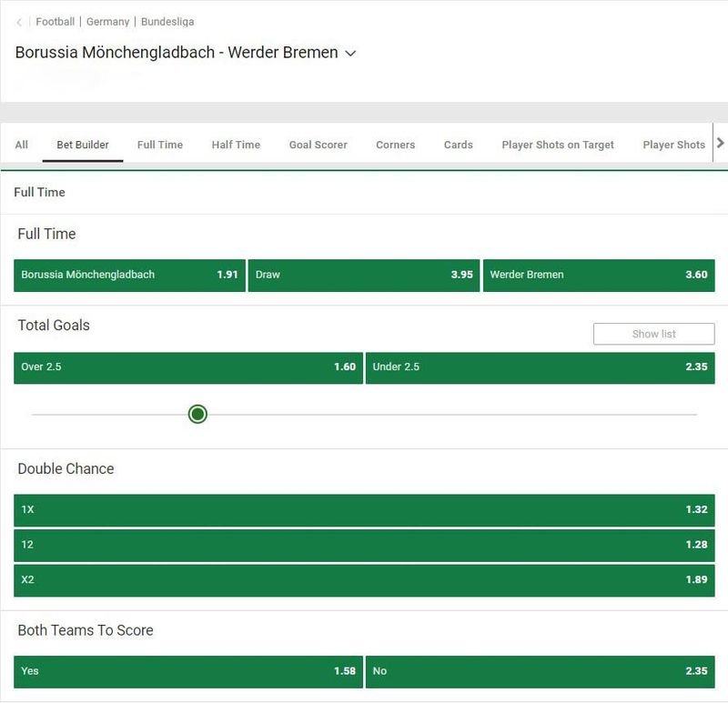Image resolution: width=728 pixels, height=703 pixels.
Task: Click the Double Chance market heading
Action: pos(66,468)
